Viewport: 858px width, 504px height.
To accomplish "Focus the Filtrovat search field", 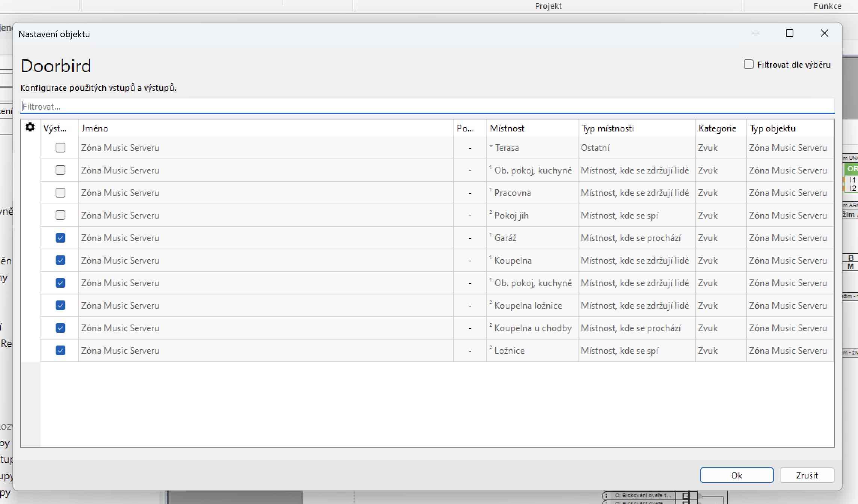I will tap(427, 107).
